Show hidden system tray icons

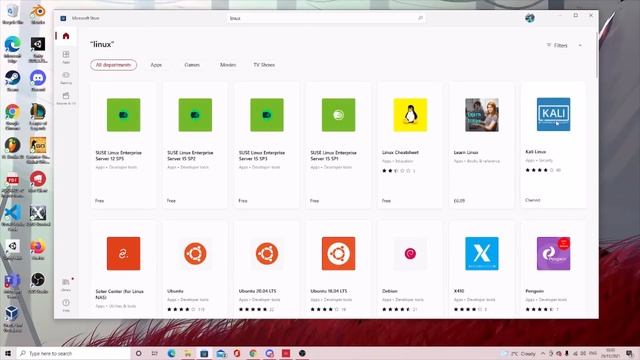point(543,353)
